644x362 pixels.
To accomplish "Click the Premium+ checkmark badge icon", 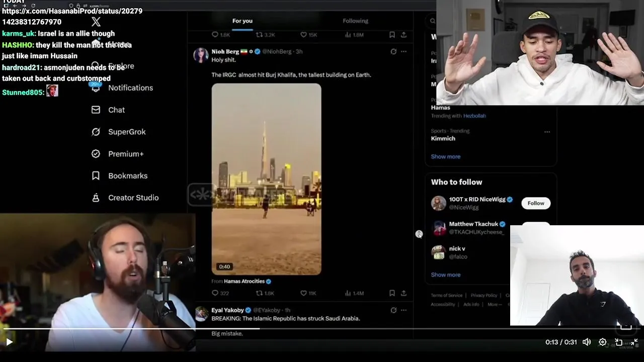I will [96, 154].
